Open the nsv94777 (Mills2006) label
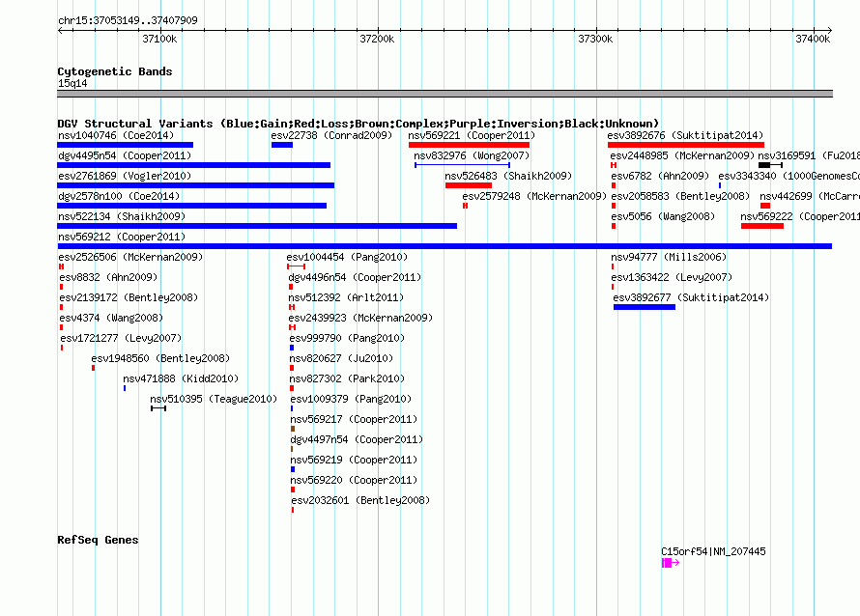Viewport: 860px width, 616px height. coord(669,257)
